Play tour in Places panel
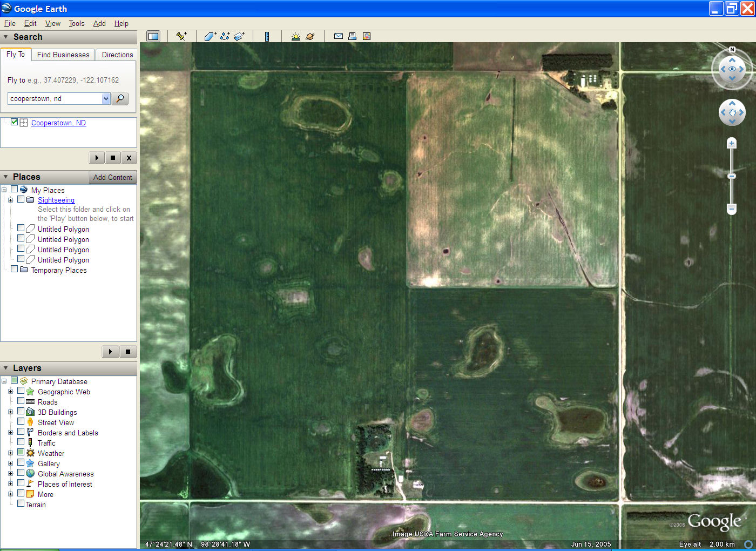The image size is (756, 551). pyautogui.click(x=110, y=352)
